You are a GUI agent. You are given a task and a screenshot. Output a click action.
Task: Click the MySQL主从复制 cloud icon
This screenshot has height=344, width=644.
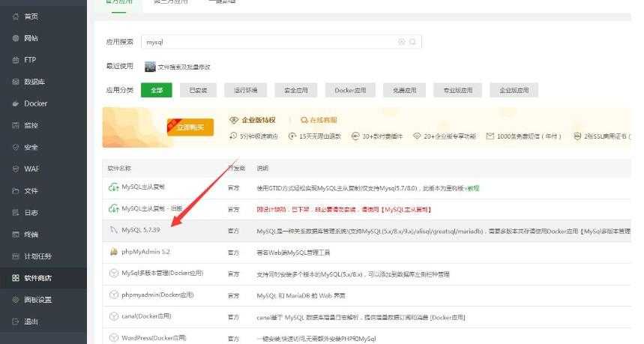pyautogui.click(x=114, y=187)
